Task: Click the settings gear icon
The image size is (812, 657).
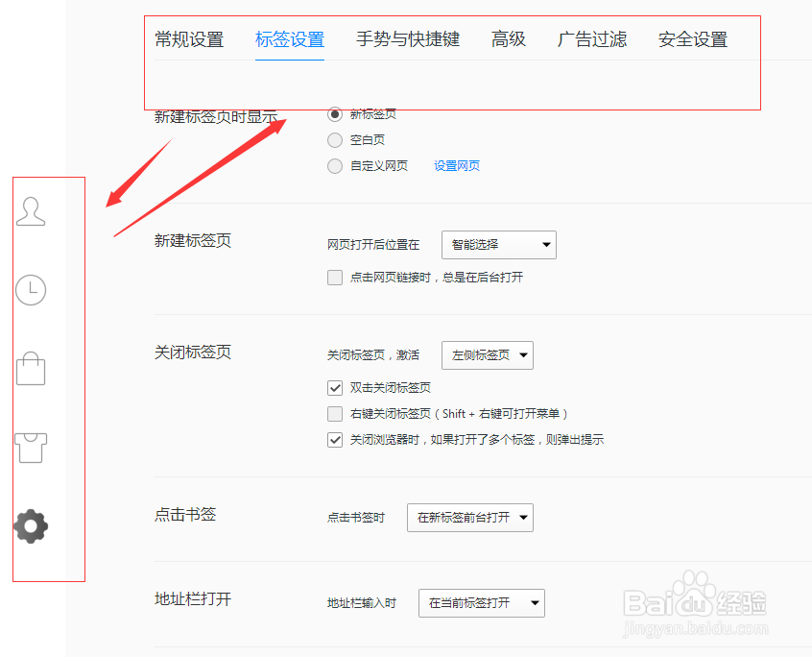Action: point(30,525)
